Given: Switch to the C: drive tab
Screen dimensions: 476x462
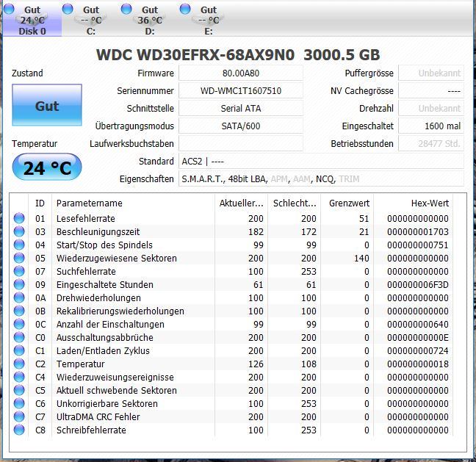Looking at the screenshot, I should (x=91, y=21).
